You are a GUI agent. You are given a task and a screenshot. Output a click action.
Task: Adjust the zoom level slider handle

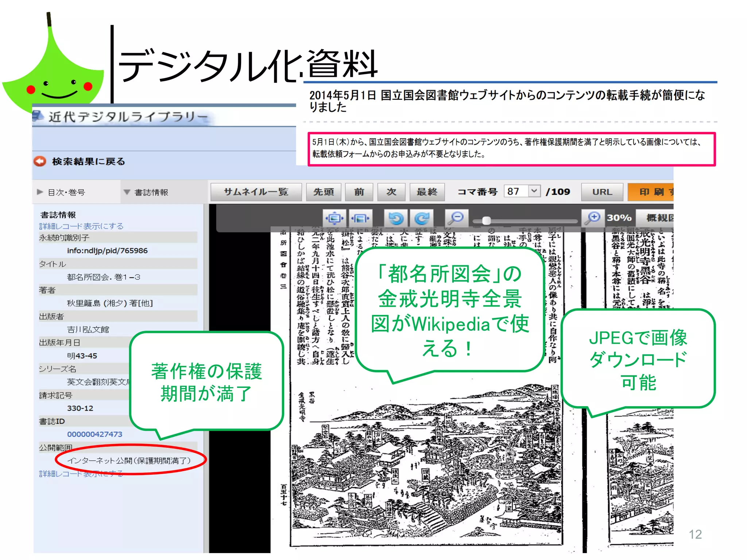click(x=486, y=220)
